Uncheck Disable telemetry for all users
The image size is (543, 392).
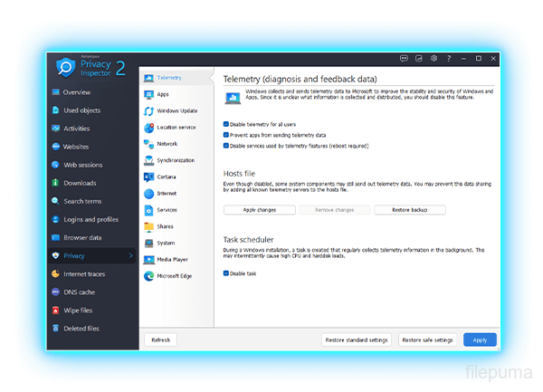[225, 124]
